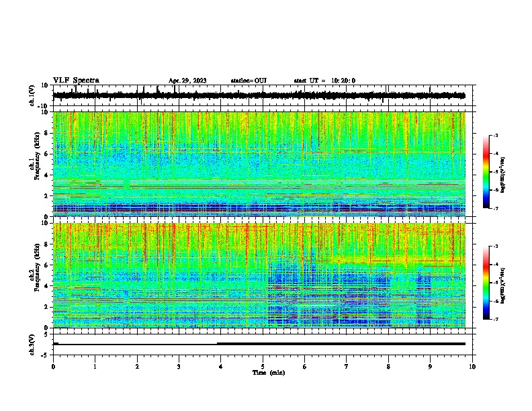Click the "ch.3(V)" y-axis label
This screenshot has width=532, height=411.
pyautogui.click(x=32, y=345)
